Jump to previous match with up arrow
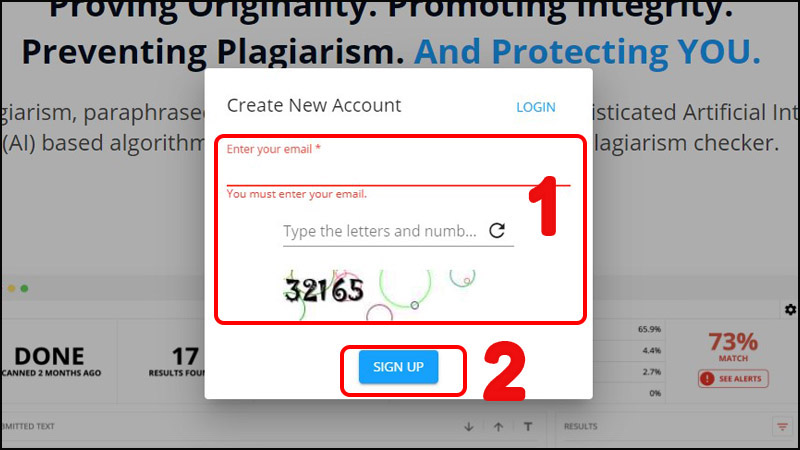 tap(498, 427)
